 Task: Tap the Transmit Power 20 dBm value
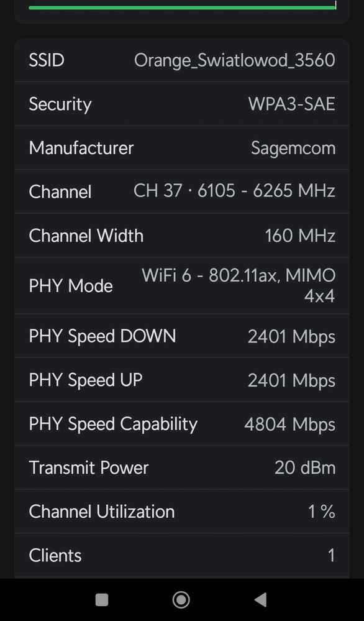[x=301, y=467]
